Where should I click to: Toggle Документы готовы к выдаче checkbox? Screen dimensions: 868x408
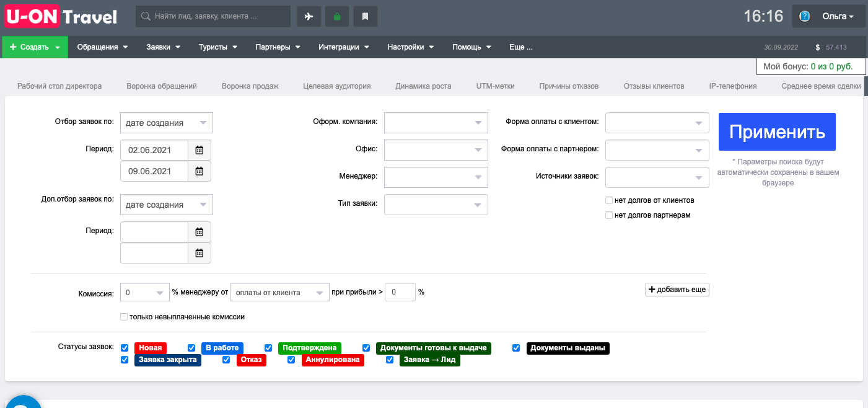point(366,348)
